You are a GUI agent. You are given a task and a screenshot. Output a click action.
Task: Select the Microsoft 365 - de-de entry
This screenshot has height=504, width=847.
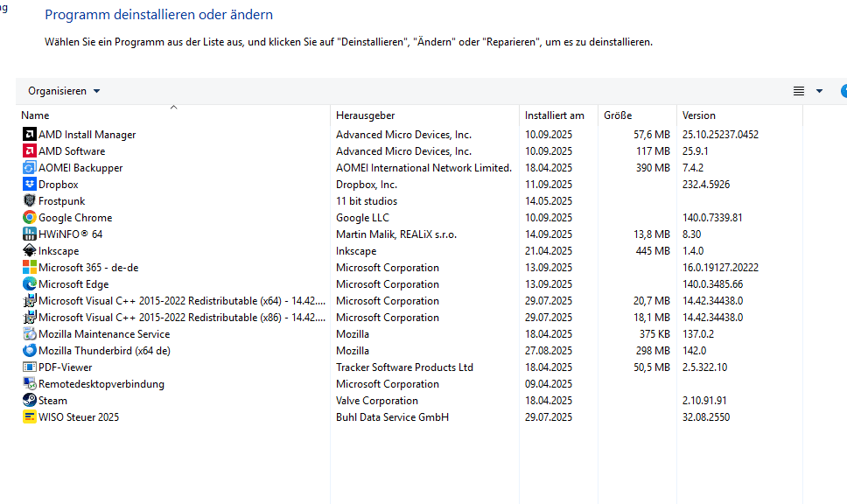tap(88, 268)
